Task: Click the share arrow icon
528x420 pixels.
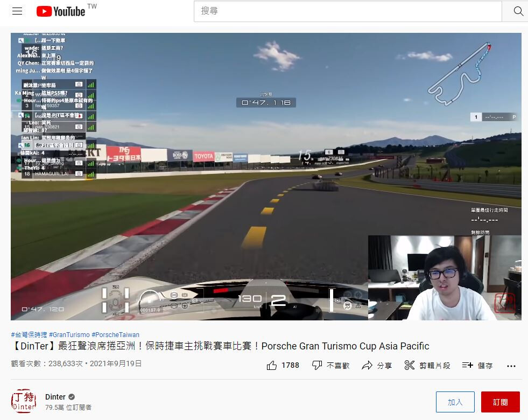Action: pos(367,366)
